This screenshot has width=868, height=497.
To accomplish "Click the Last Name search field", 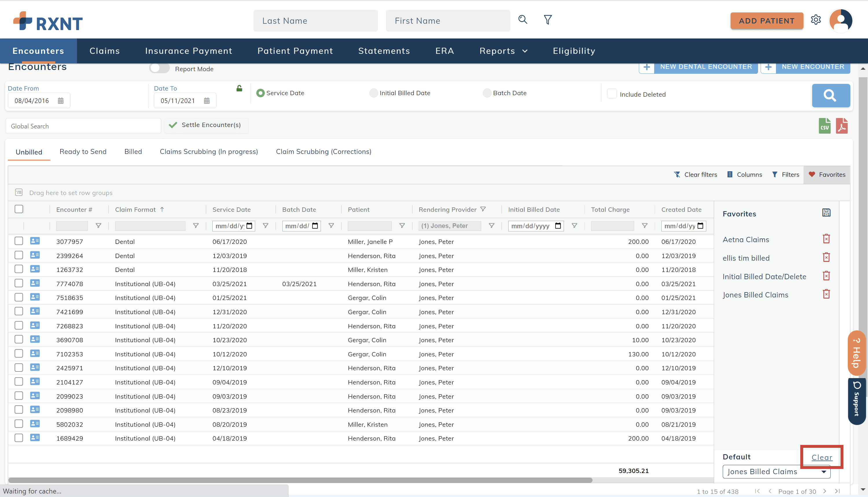I will click(315, 21).
